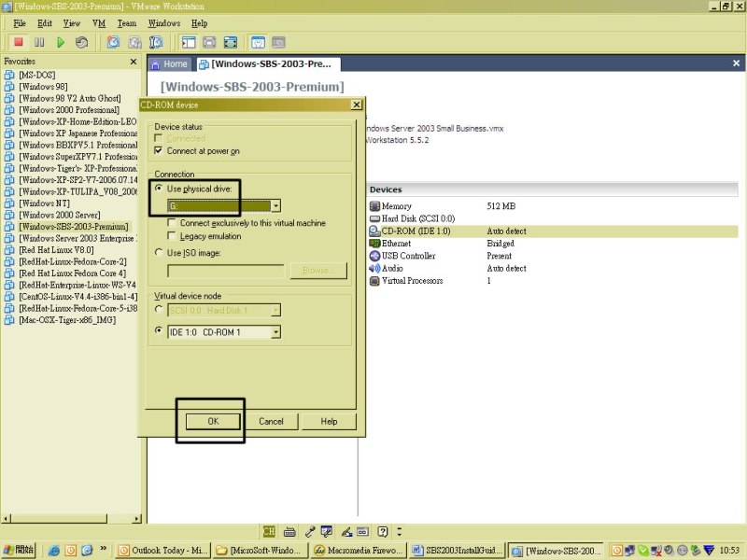Viewport: 747px width, 560px height.
Task: Click the [MS-DOS] VM icon in Favorites
Action: [x=9, y=75]
